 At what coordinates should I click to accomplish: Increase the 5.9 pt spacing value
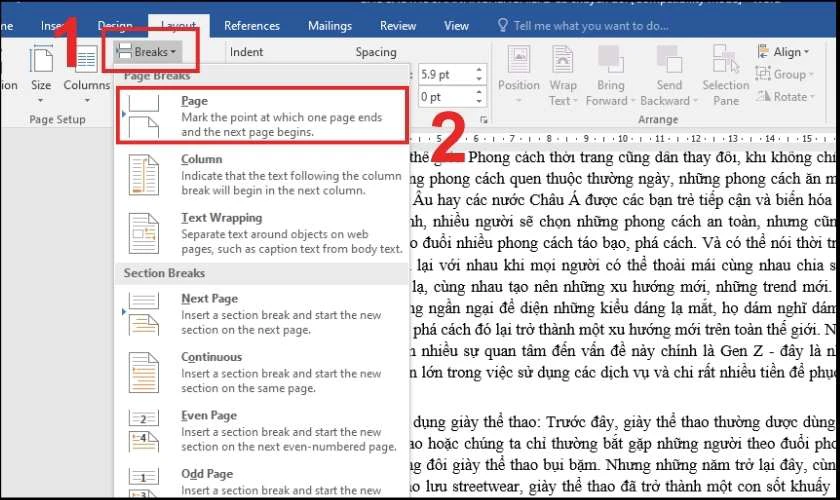(479, 70)
